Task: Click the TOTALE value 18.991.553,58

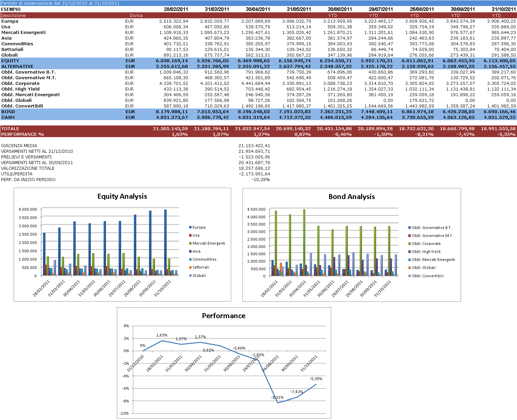Action: click(x=498, y=128)
